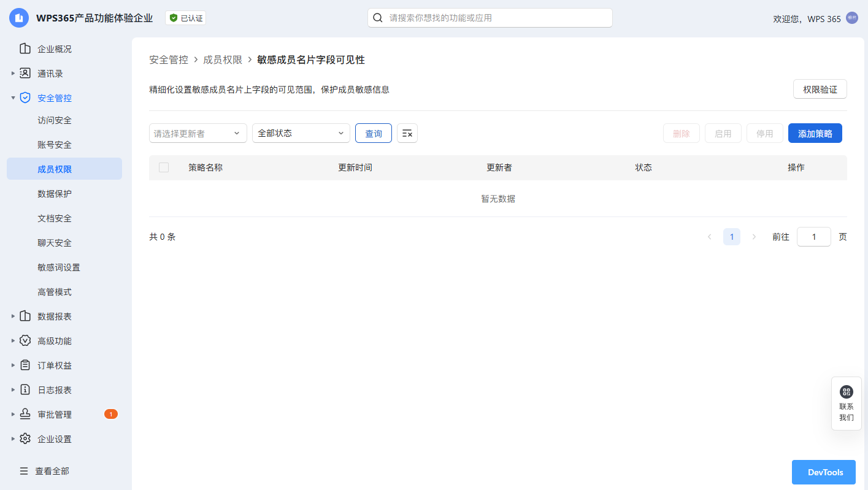Click the clear filters icon button
The width and height of the screenshot is (868, 490).
407,133
